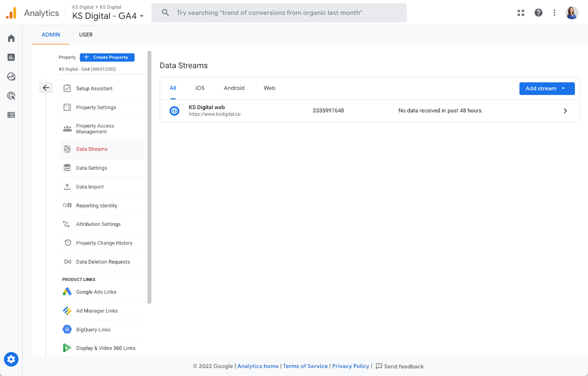
Task: Click the Analytics home footer link
Action: pyautogui.click(x=258, y=366)
